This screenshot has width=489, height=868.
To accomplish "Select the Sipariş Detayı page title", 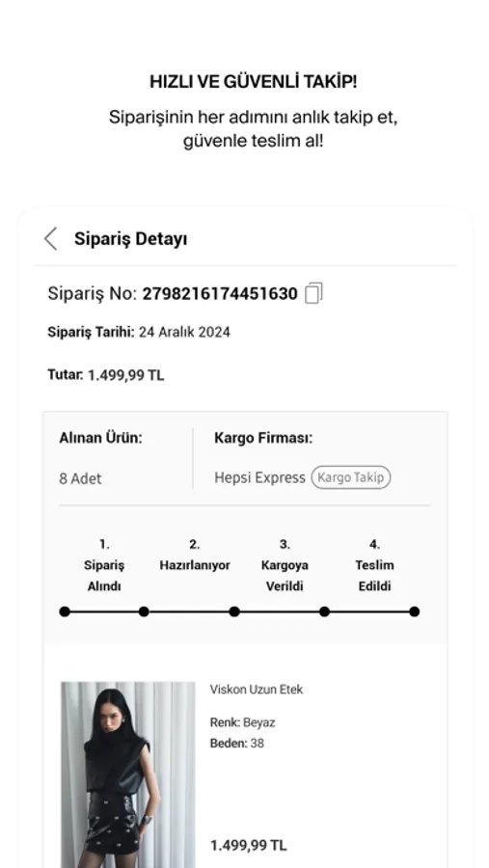I will (x=131, y=239).
